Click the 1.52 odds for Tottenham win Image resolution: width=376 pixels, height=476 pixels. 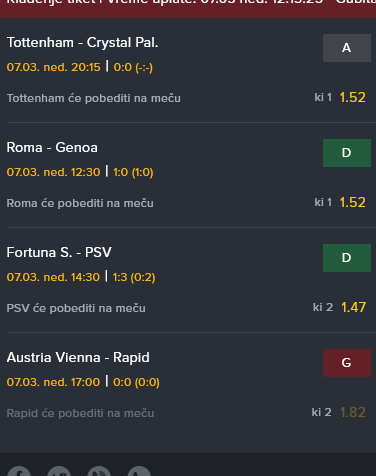coord(352,97)
